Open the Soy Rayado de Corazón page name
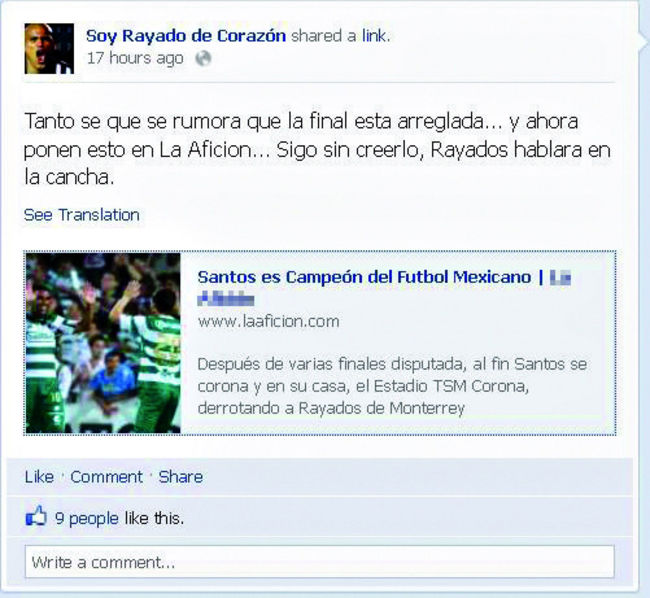 186,36
